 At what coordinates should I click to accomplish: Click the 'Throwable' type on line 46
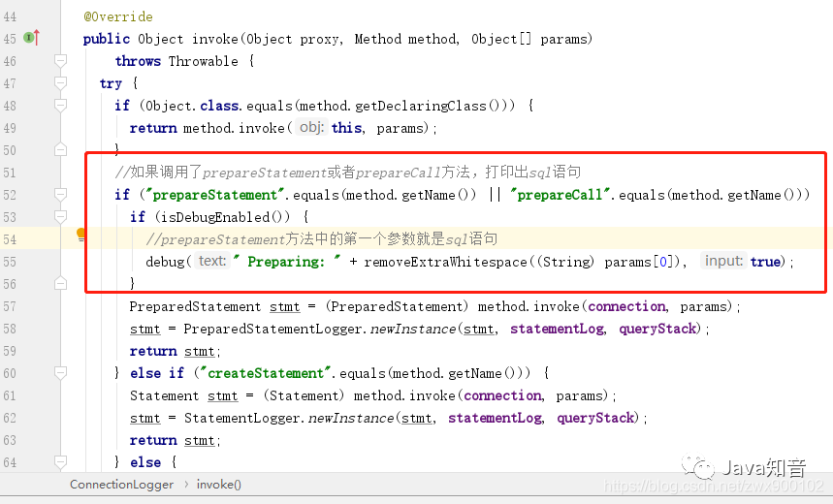(x=203, y=62)
